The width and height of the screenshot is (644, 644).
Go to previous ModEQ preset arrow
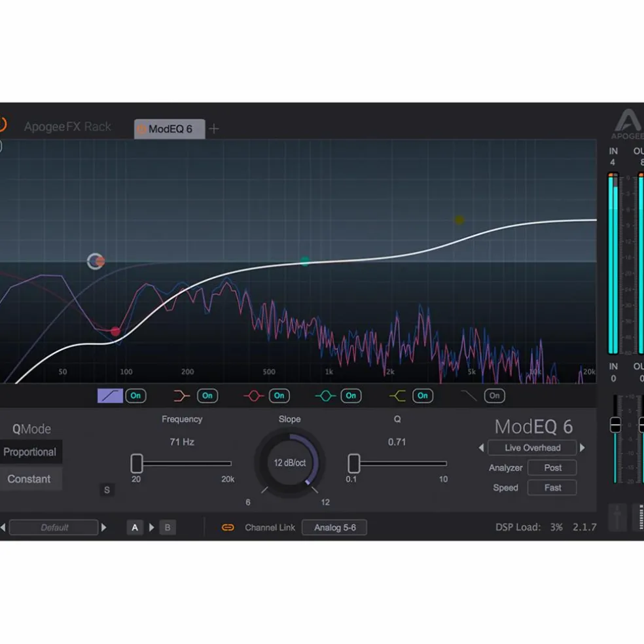(x=481, y=448)
